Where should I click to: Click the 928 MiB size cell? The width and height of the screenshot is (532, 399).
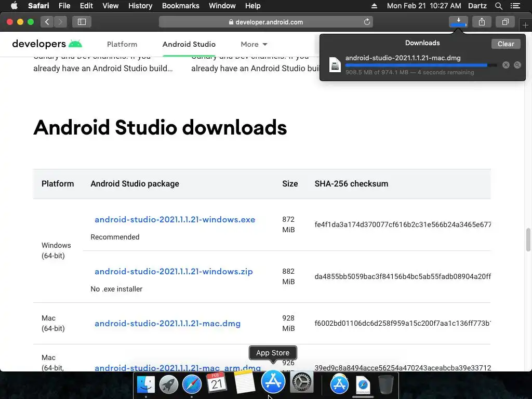point(288,323)
